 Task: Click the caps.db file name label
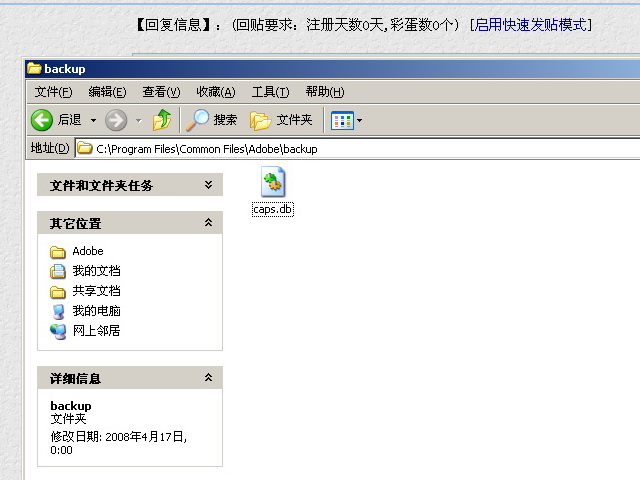pos(273,209)
